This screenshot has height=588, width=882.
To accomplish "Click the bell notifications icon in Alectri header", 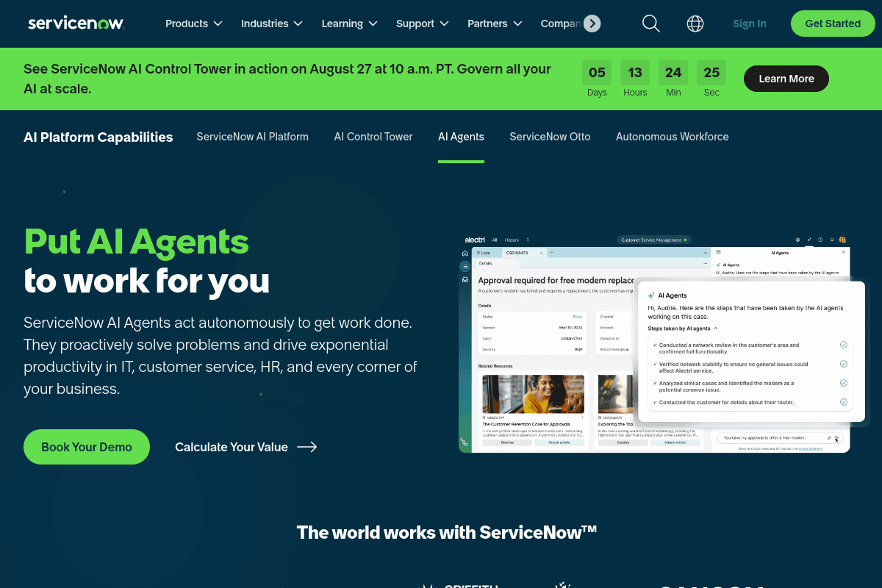I will point(832,240).
